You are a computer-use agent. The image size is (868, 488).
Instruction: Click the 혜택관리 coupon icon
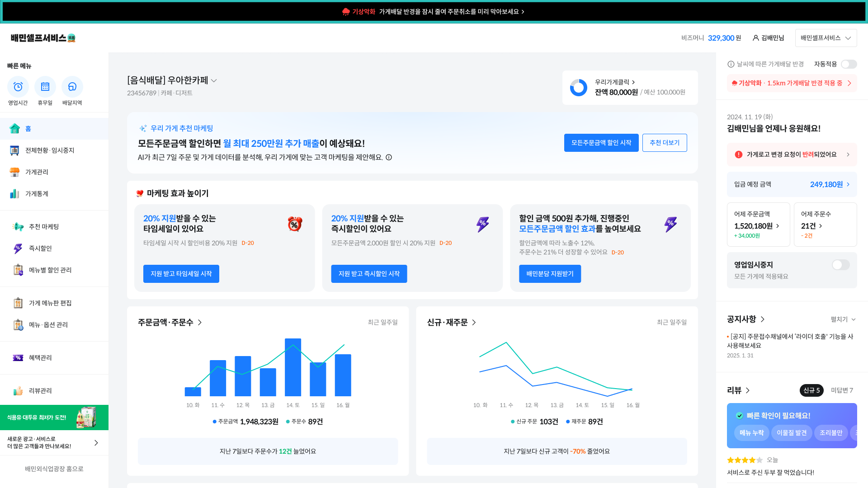[18, 358]
